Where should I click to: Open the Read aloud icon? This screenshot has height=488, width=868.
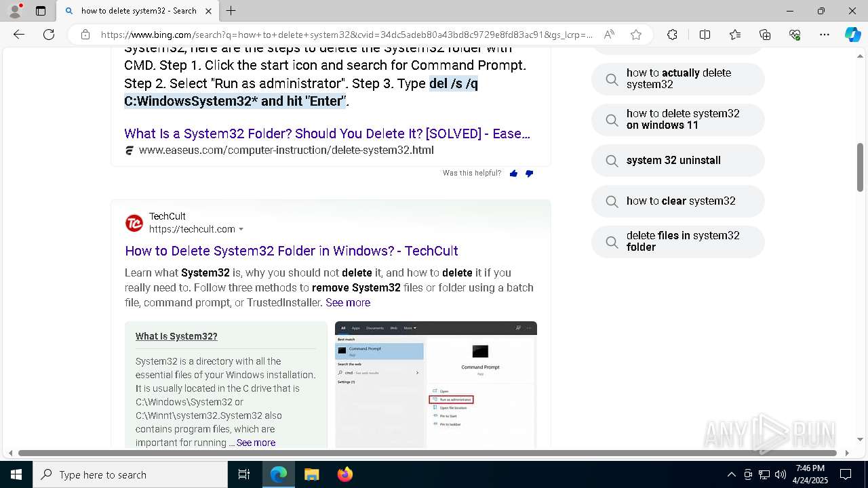(x=609, y=35)
